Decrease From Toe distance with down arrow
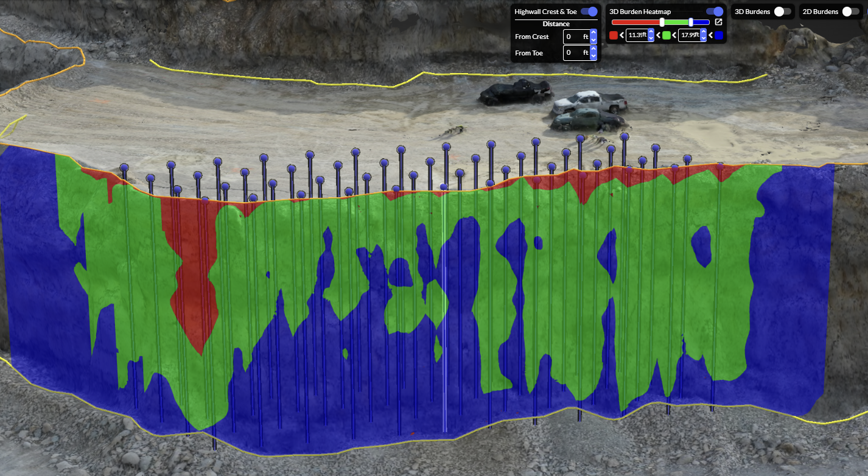 [x=593, y=57]
